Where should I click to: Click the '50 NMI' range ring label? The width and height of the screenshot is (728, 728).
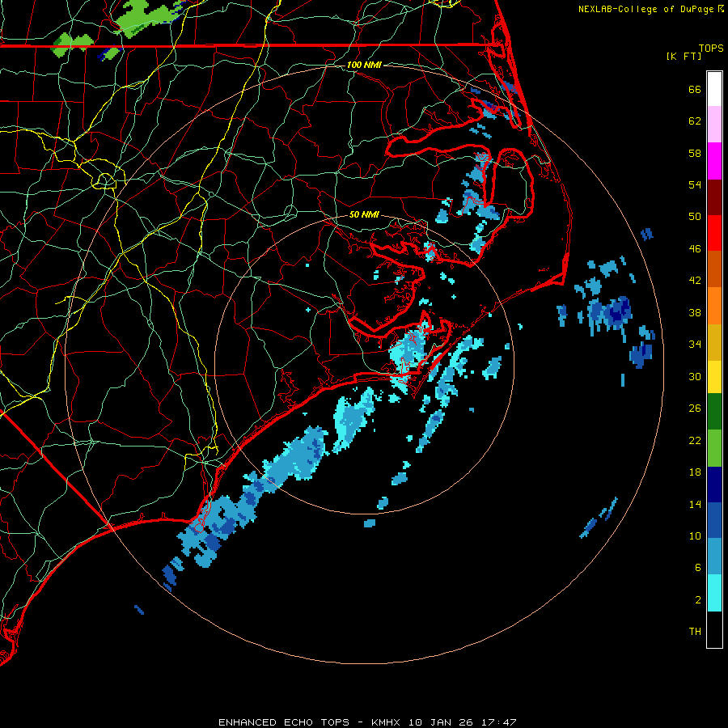click(364, 214)
